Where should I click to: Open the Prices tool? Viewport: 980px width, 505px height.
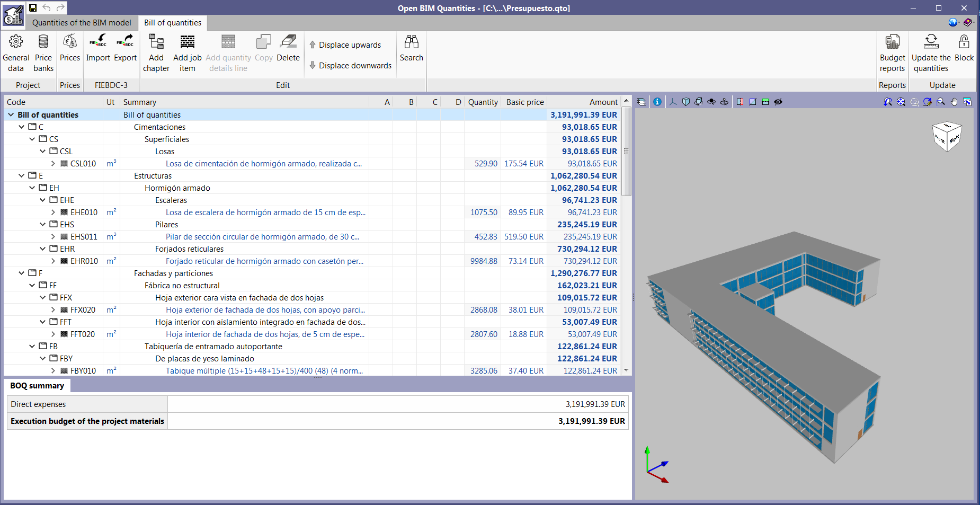point(70,50)
